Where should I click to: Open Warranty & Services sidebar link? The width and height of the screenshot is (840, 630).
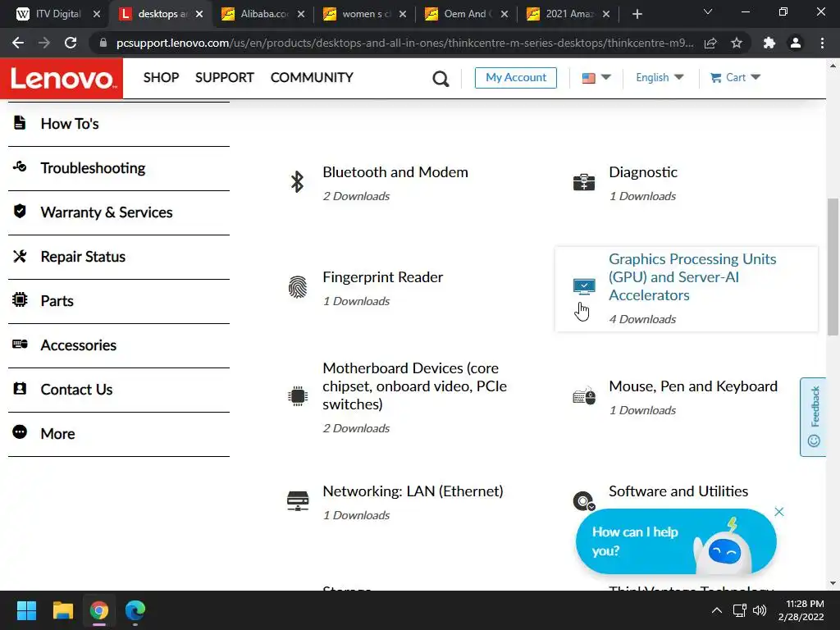coord(107,212)
